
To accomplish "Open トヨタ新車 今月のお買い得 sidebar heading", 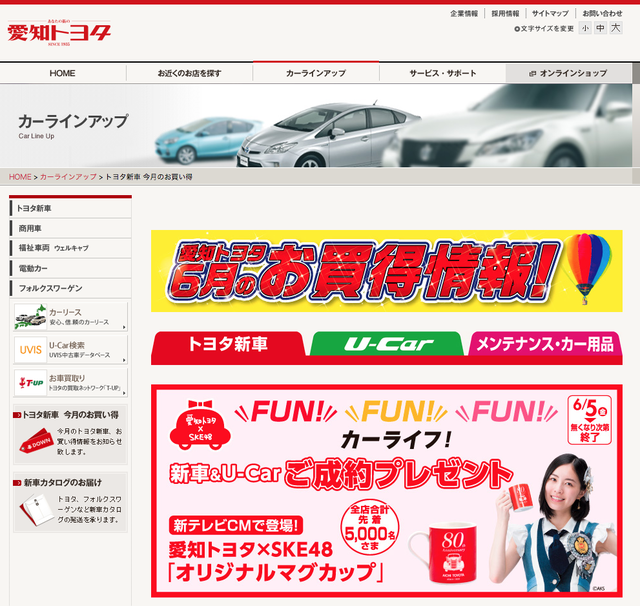I will pos(70,415).
